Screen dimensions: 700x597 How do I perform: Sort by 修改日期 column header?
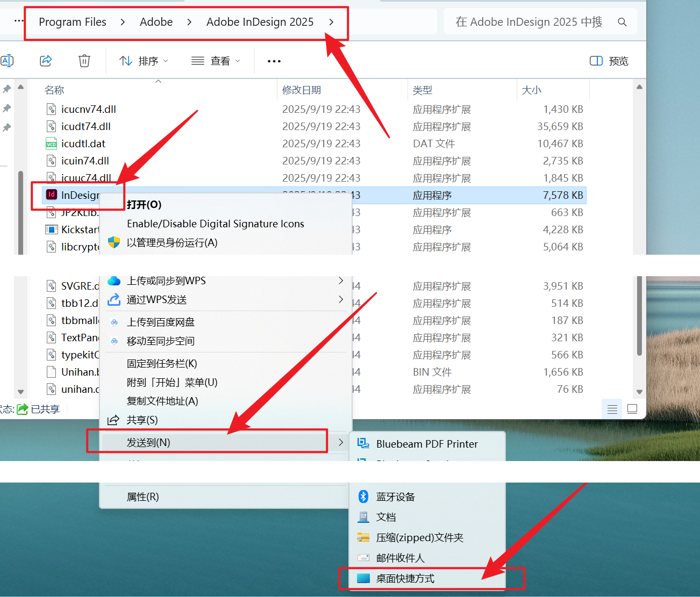[302, 90]
